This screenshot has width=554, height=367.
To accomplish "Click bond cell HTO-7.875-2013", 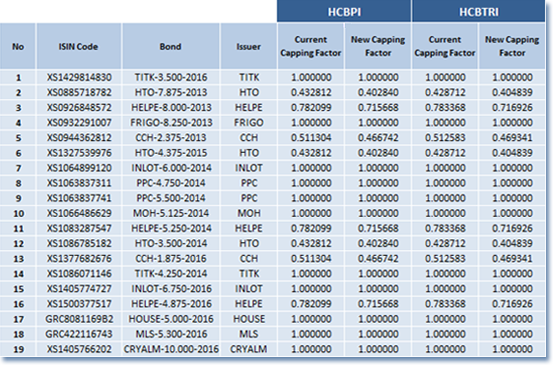I will [171, 92].
